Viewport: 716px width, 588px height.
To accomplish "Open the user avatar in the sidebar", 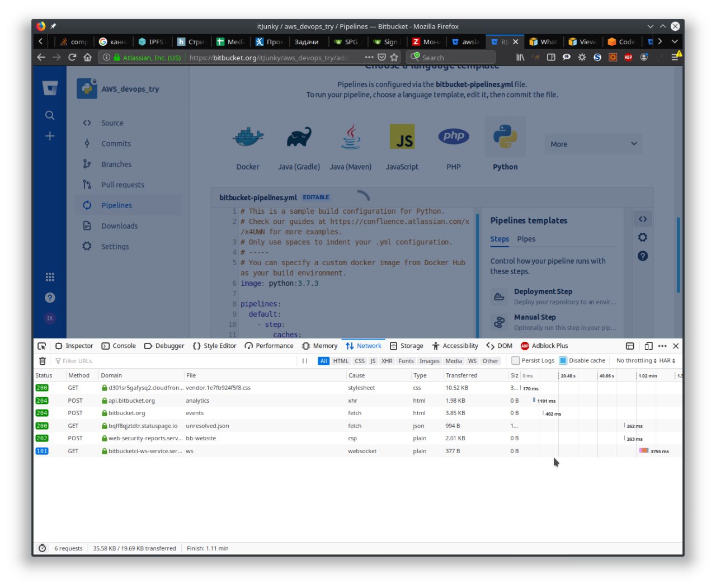I will pos(50,318).
